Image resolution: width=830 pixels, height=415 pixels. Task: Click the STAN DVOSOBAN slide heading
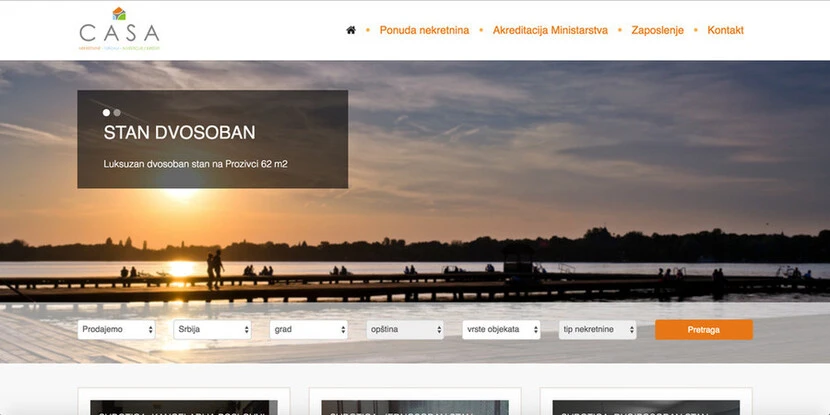click(x=179, y=133)
